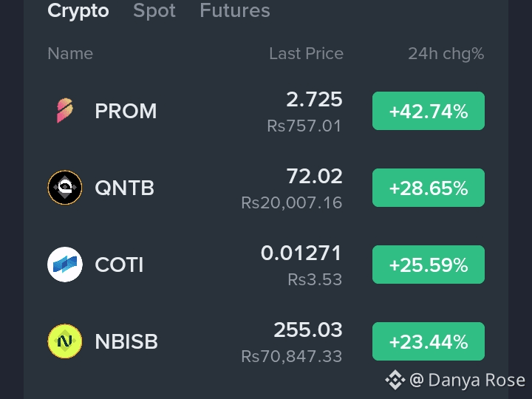
Task: Sort by Last Price column header
Action: (x=306, y=54)
